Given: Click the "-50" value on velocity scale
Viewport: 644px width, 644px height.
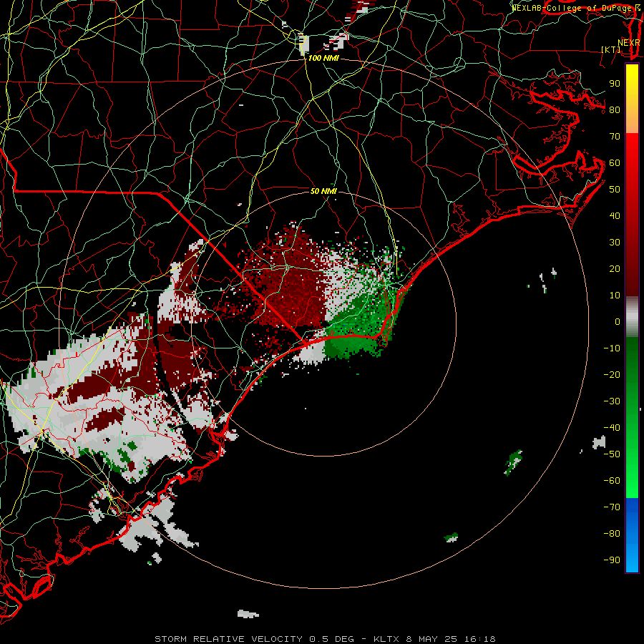Looking at the screenshot, I should click(612, 454).
